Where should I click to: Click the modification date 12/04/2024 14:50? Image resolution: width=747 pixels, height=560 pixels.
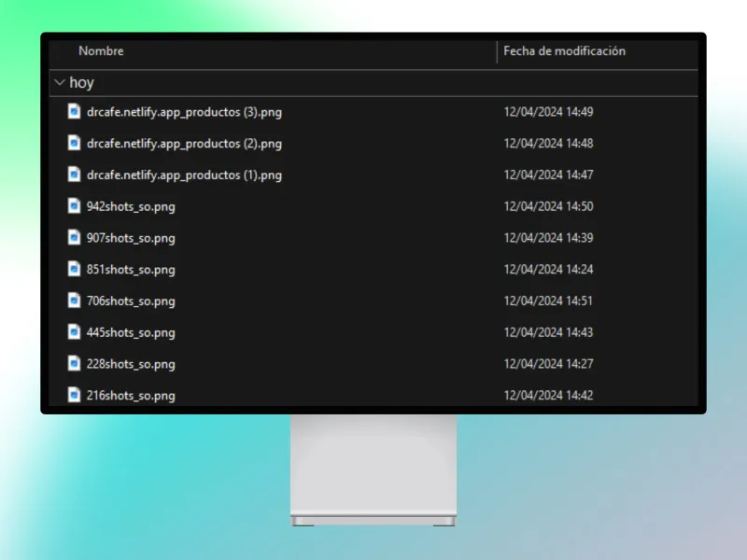pos(548,206)
